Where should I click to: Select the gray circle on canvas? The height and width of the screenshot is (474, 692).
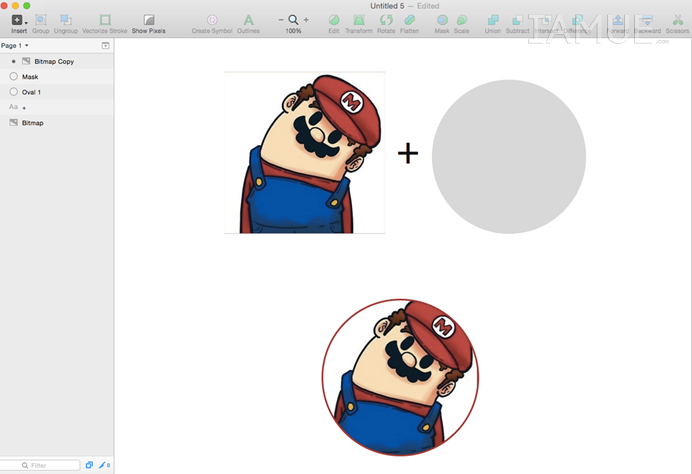[x=509, y=157]
